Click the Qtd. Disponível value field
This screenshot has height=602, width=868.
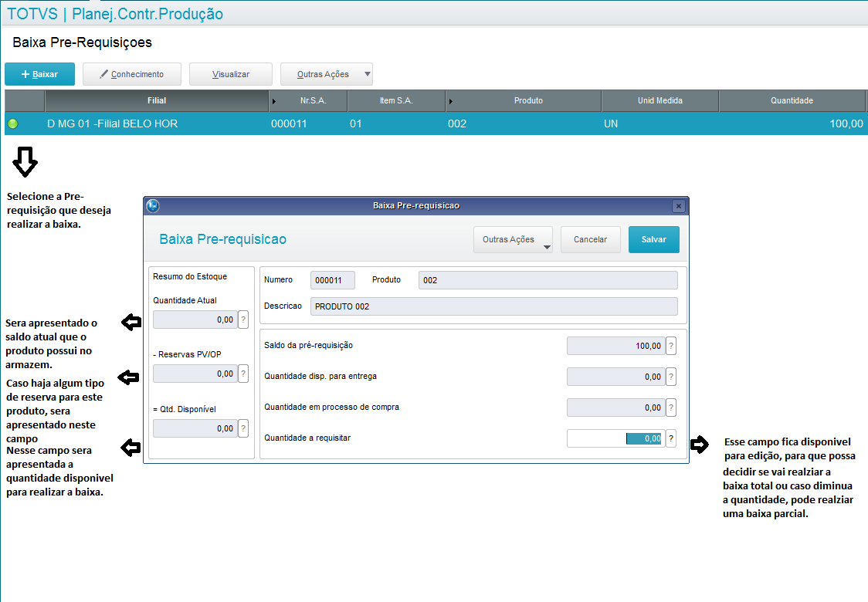195,429
